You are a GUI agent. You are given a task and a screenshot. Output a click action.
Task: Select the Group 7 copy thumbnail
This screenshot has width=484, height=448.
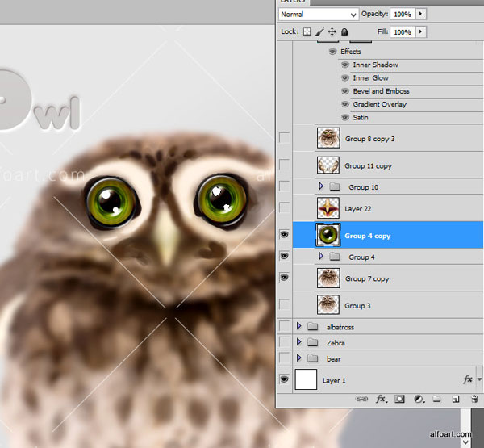click(x=328, y=278)
